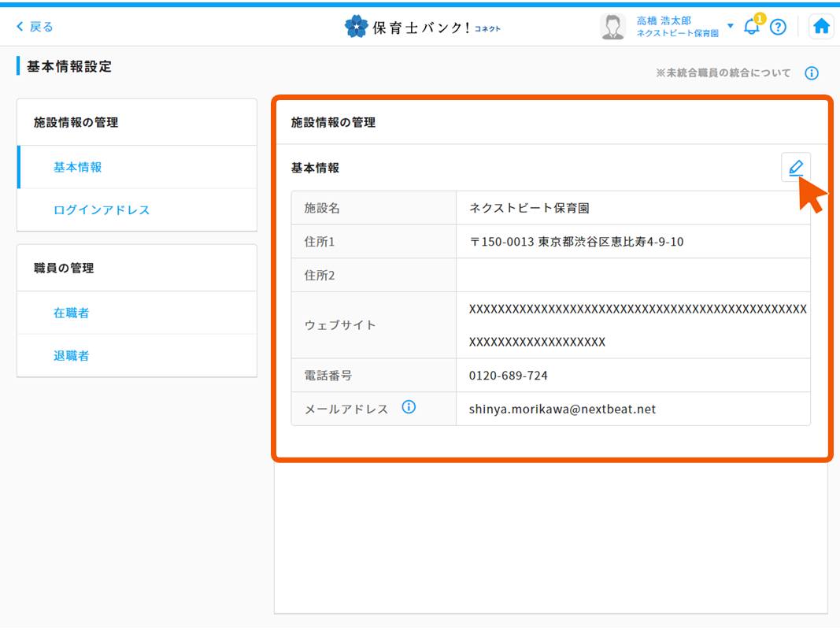Open the notification bell with badge

751,26
